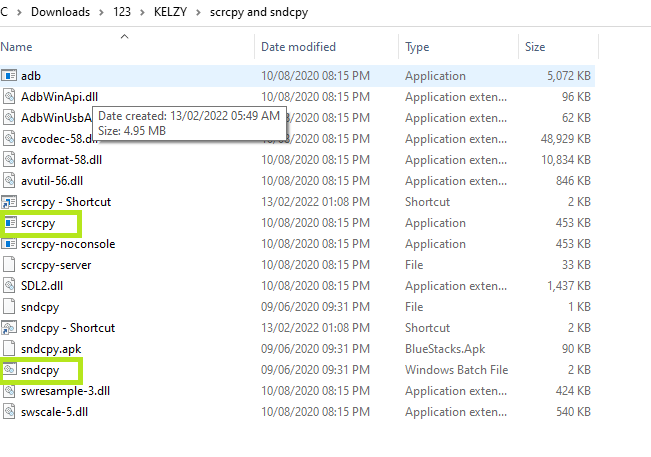Viewport: 651px width, 457px height.
Task: Click the '5,072 KB' size of adb
Action: point(569,76)
